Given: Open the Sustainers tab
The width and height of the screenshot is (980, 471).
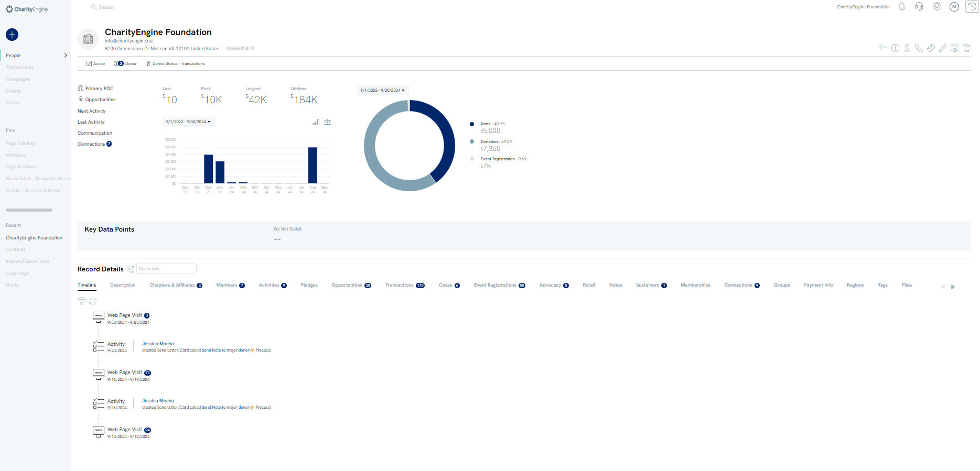Looking at the screenshot, I should click(651, 285).
